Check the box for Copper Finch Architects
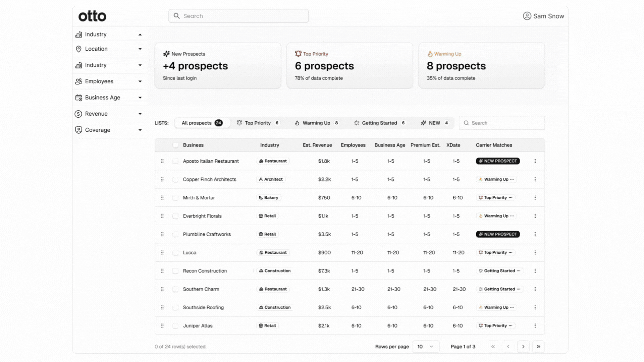Viewport: 644px width, 362px height. (175, 180)
